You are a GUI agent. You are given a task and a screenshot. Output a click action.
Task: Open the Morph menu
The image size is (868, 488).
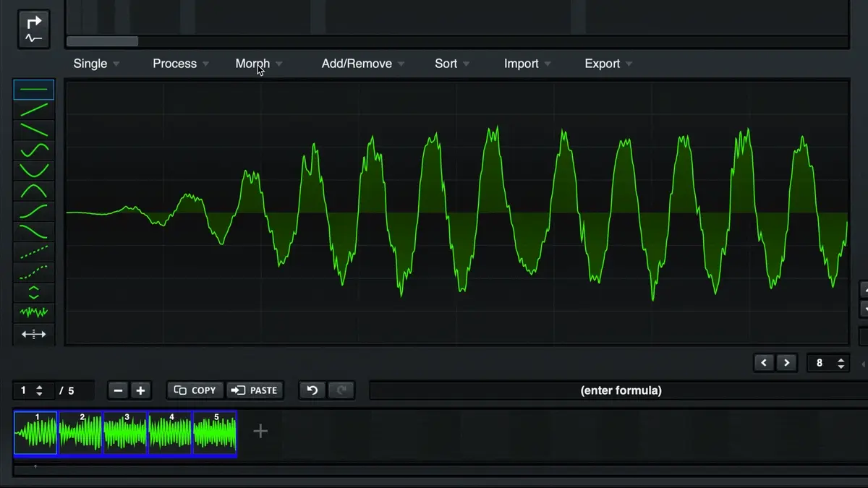tap(259, 64)
